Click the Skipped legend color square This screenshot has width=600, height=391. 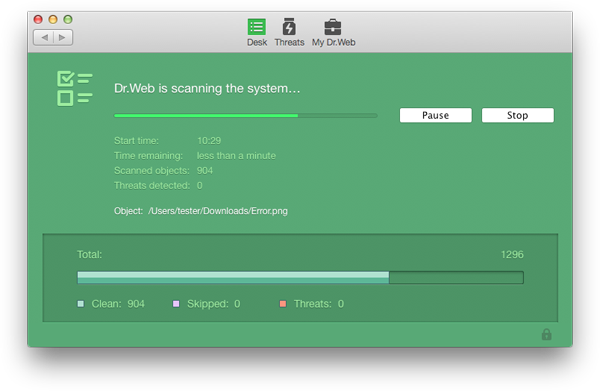(176, 304)
